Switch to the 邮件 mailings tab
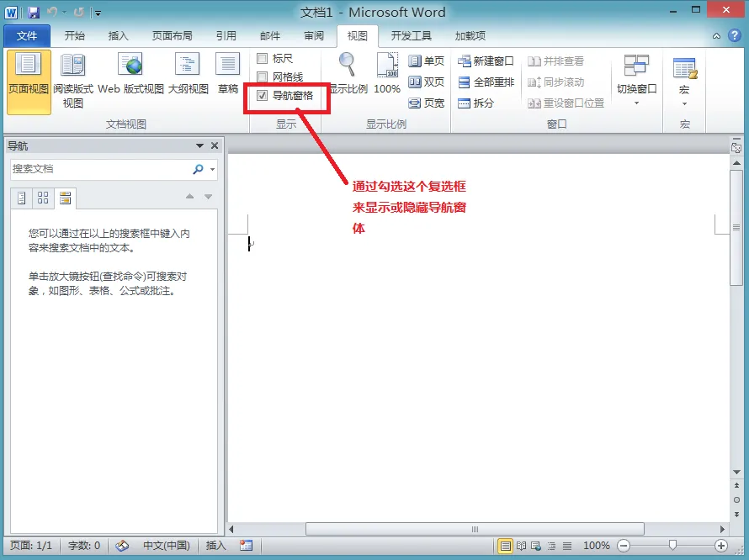This screenshot has height=560, width=749. (x=270, y=36)
